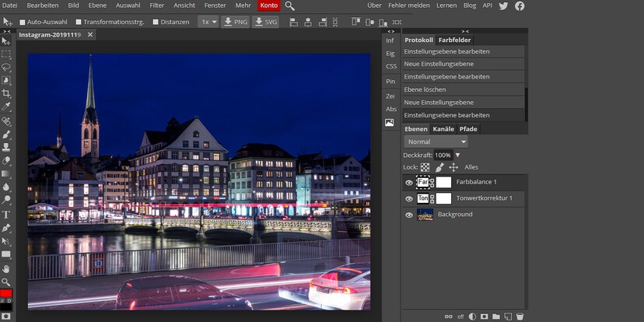Screen dimensions: 644x322
Task: Select the Move tool in the left toolbar
Action: 6,41
